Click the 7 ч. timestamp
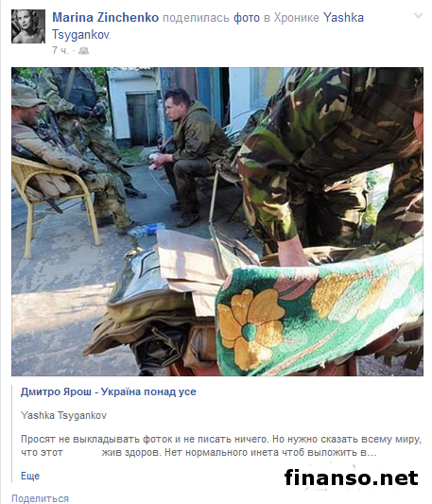This screenshot has height=504, width=432. (60, 51)
